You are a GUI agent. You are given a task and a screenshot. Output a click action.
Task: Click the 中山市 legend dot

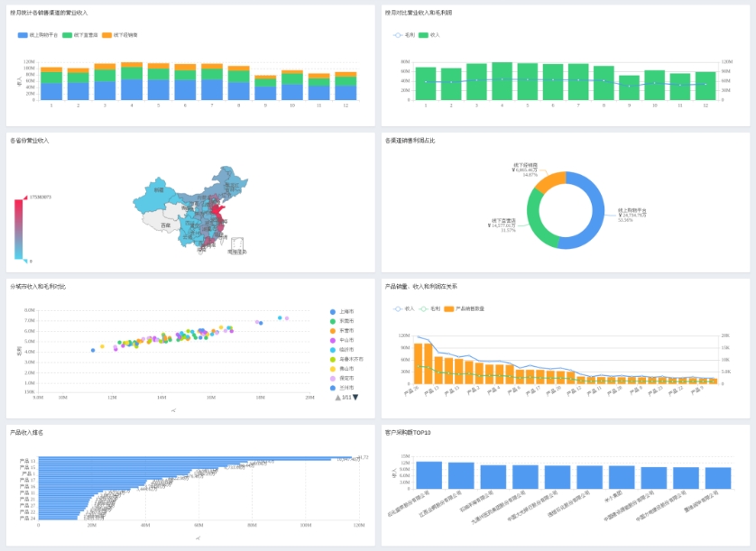tap(333, 340)
